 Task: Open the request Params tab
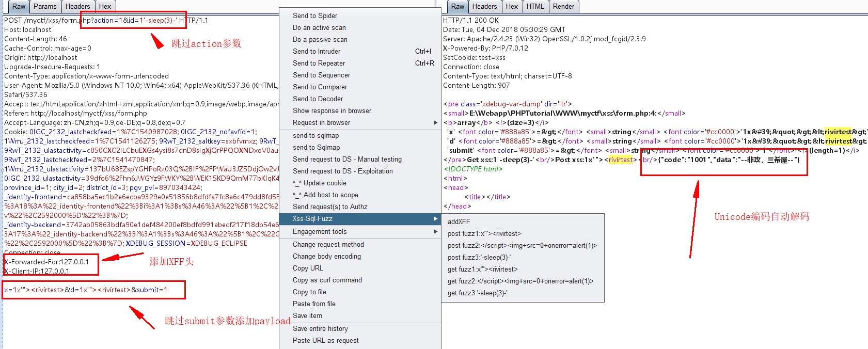click(45, 6)
